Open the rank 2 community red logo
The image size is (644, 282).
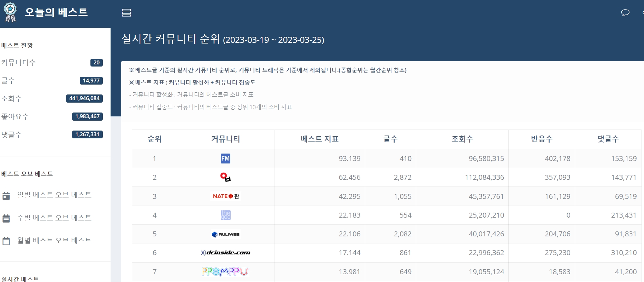click(x=225, y=177)
